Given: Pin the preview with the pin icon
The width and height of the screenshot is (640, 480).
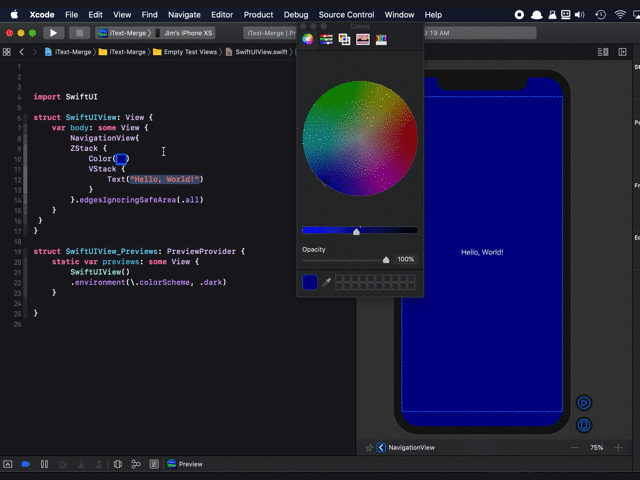Looking at the screenshot, I should pos(369,448).
